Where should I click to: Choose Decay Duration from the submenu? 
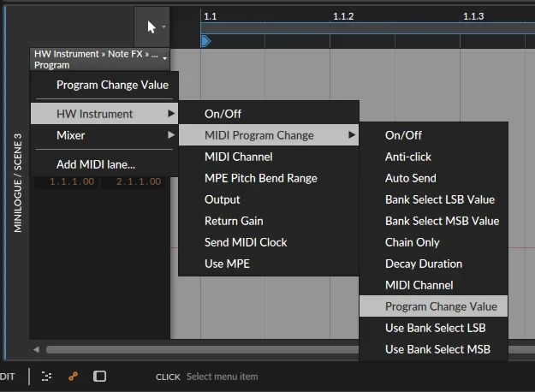pyautogui.click(x=423, y=264)
